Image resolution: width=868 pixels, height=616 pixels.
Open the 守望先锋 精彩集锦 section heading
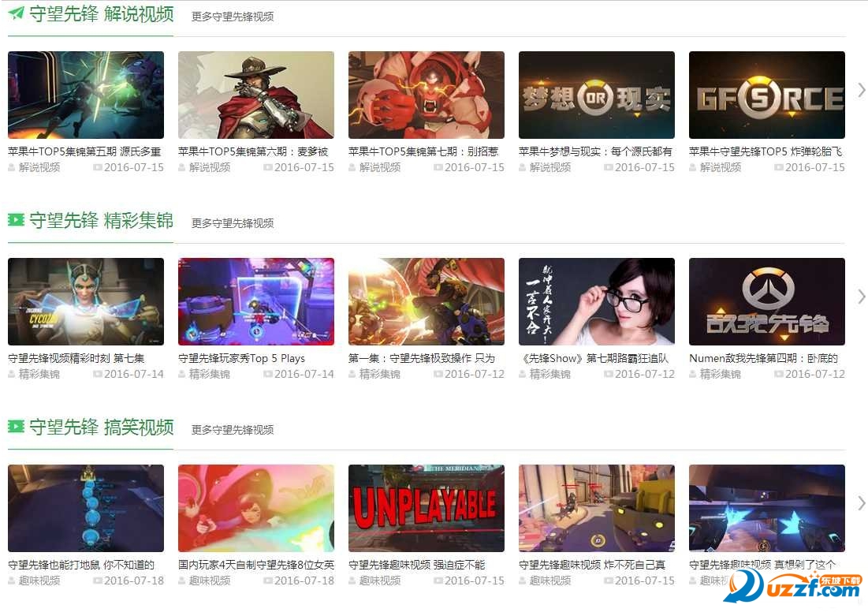click(101, 221)
